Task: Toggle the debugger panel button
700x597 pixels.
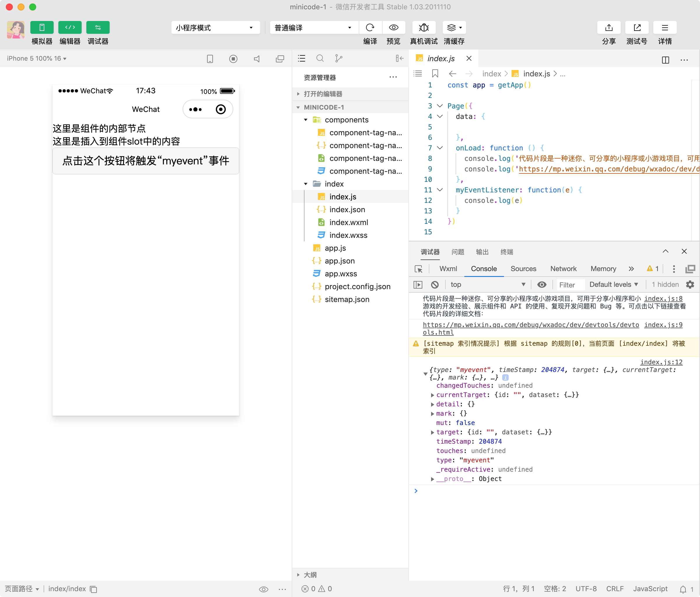Action: pos(98,28)
